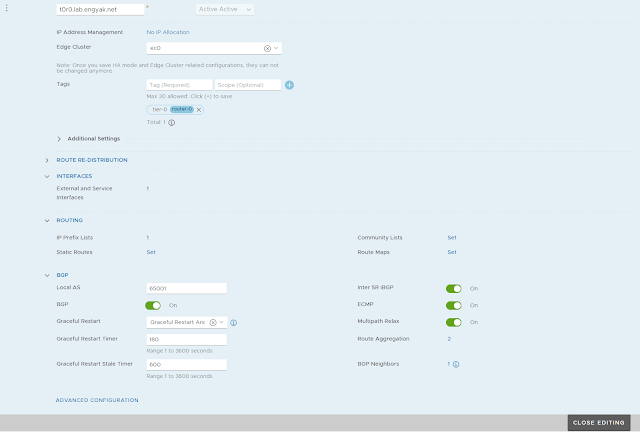Open the IP Prefix Lists count

148,238
